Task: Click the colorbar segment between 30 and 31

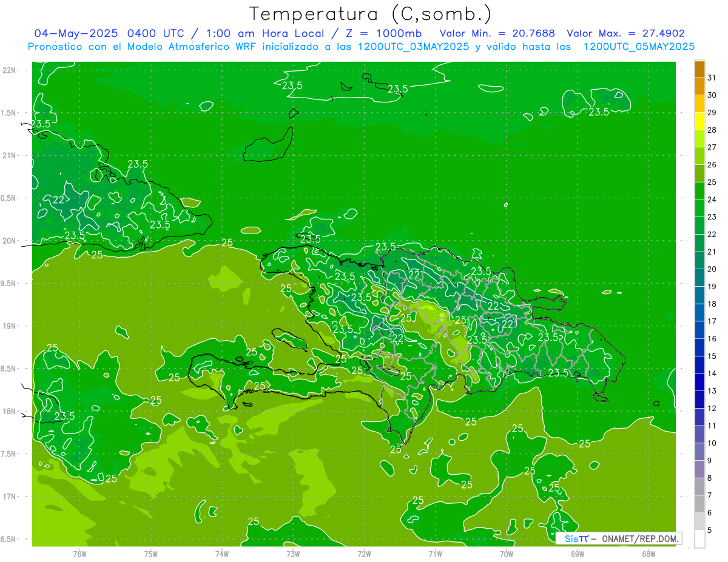Action: tap(699, 87)
